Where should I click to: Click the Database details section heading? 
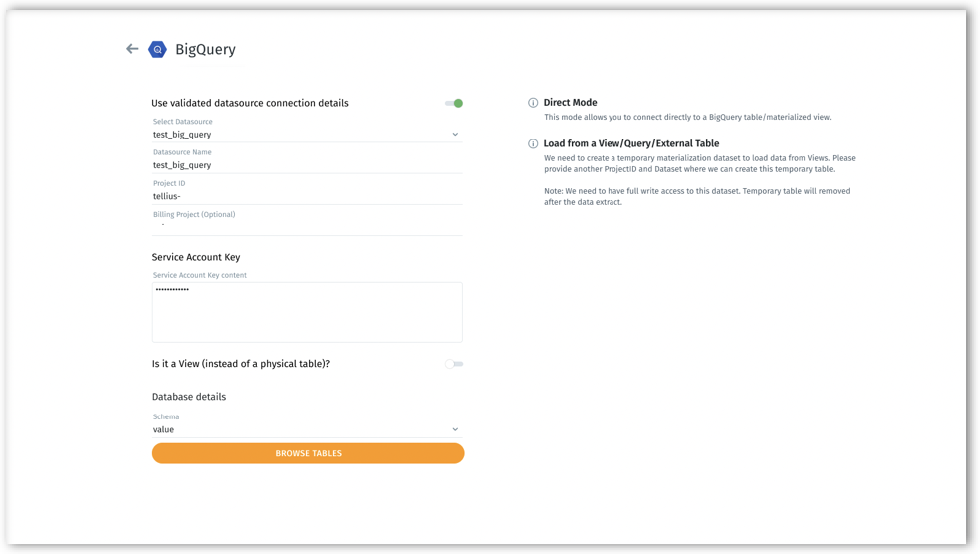pyautogui.click(x=189, y=397)
